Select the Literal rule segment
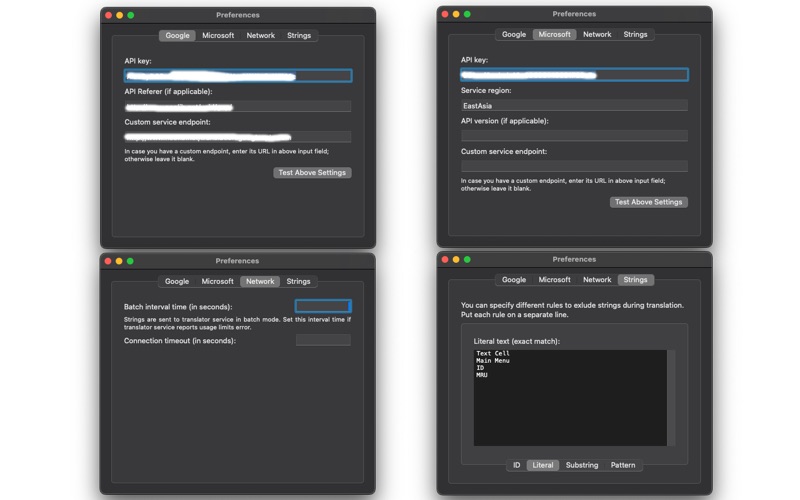The image size is (800, 500). 542,465
